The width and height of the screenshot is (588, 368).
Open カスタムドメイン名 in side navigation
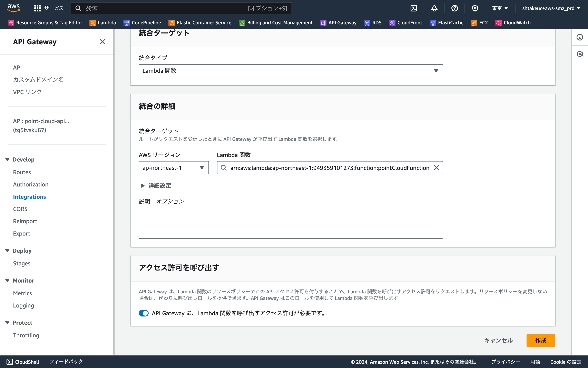[x=38, y=80]
